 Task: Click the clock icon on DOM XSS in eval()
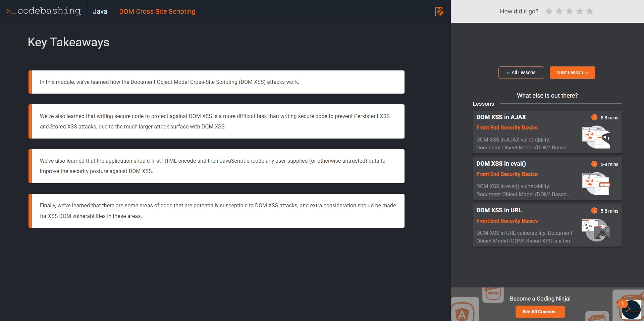click(x=594, y=164)
